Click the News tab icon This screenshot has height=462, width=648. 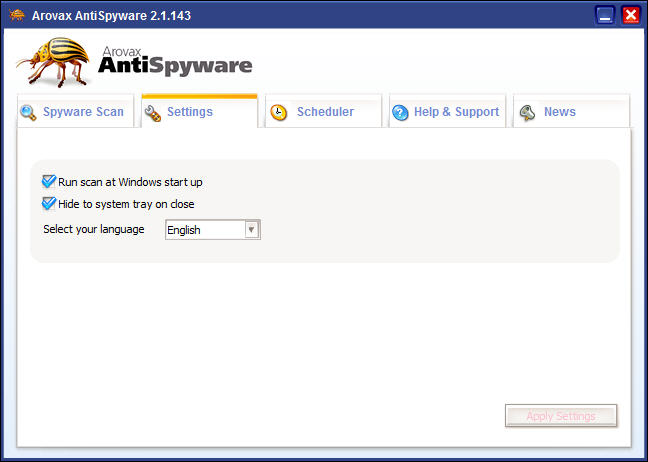(527, 112)
